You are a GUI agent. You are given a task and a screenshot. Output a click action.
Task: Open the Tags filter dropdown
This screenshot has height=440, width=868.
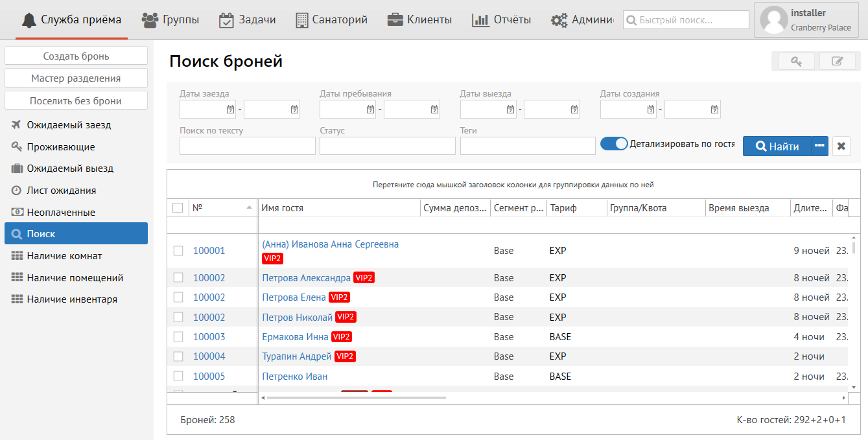tap(527, 146)
